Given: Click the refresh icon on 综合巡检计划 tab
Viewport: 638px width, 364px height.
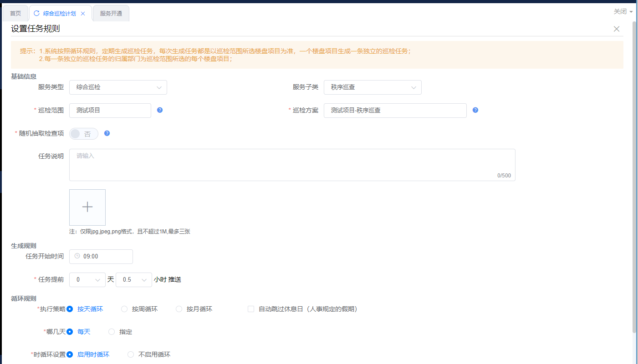Looking at the screenshot, I should pyautogui.click(x=37, y=13).
